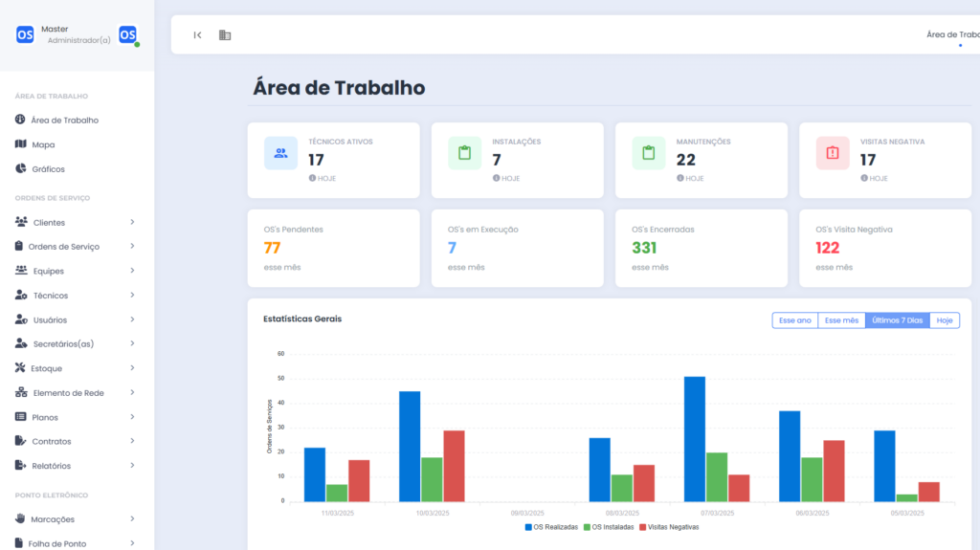Click the tallest blue bar for 07/03/2025
The height and width of the screenshot is (550, 980).
tap(694, 438)
